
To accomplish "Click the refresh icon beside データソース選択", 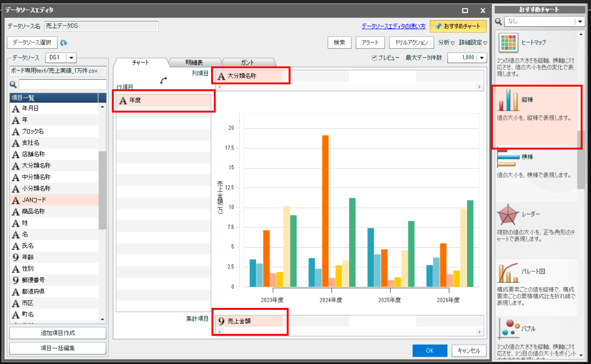I will coord(64,43).
